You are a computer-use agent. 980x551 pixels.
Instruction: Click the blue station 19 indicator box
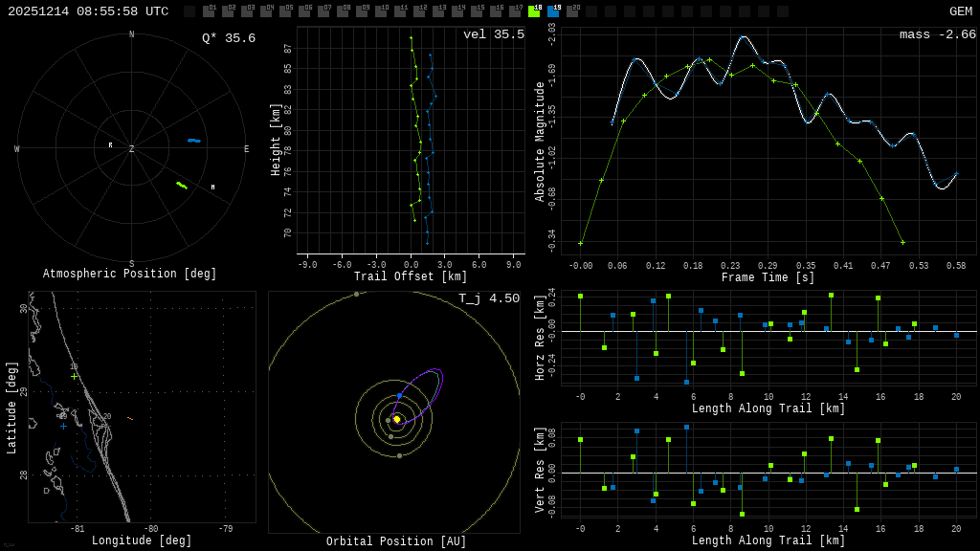point(553,11)
